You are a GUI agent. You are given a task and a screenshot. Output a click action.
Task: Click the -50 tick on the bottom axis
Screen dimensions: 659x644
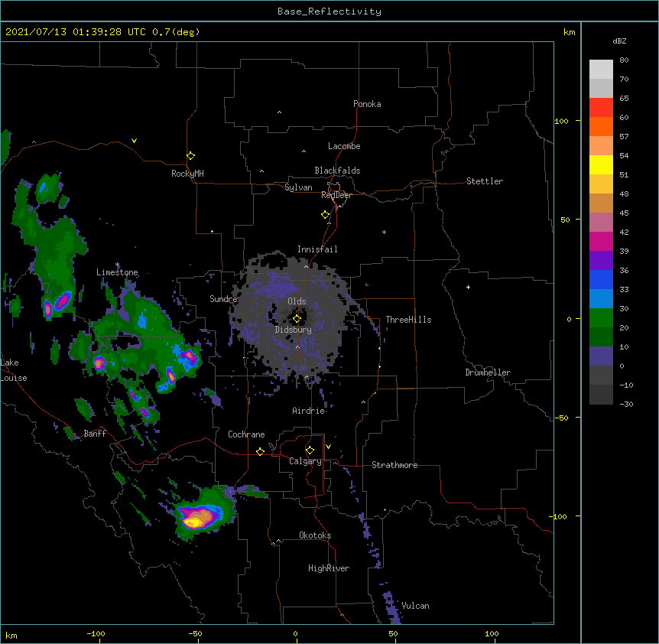(196, 634)
